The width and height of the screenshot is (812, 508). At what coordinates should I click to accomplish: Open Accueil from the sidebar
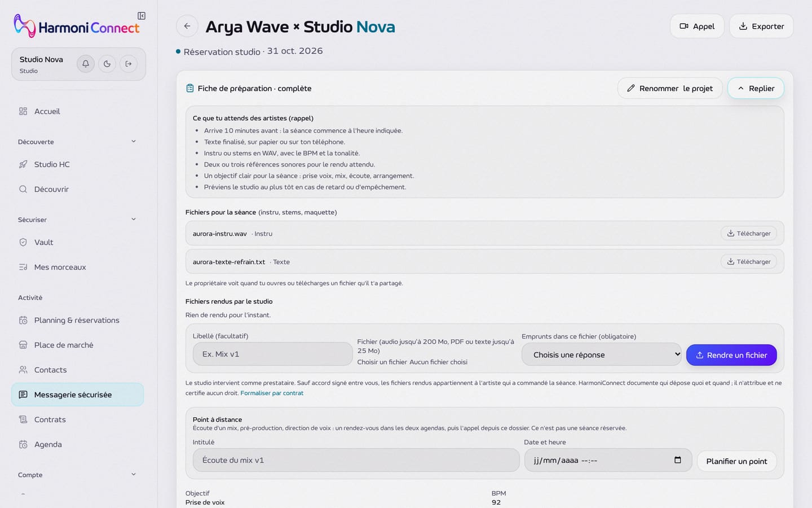77,111
